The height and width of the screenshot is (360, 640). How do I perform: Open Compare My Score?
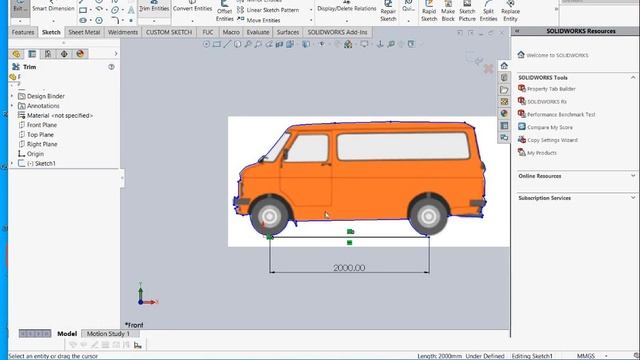click(x=545, y=127)
